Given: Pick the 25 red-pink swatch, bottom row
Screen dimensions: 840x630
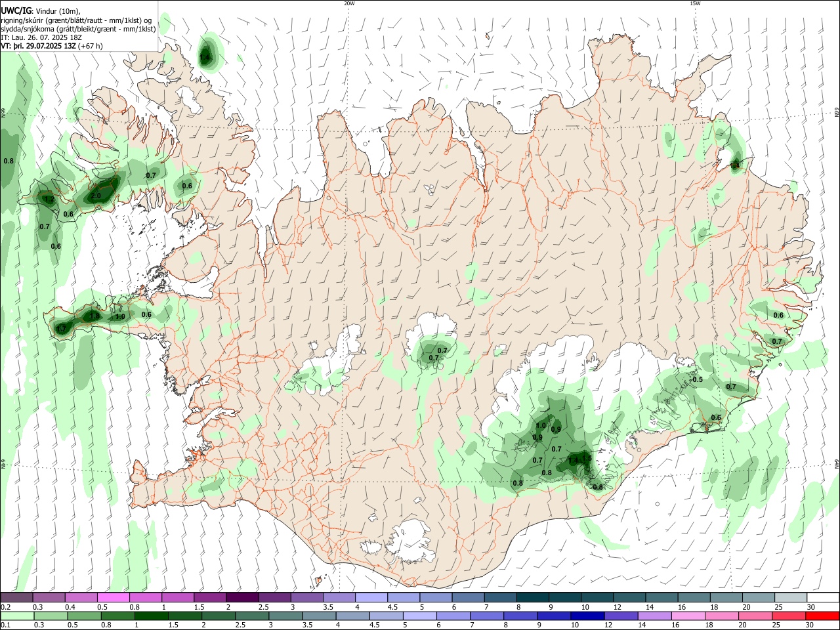Looking at the screenshot, I should (x=789, y=616).
